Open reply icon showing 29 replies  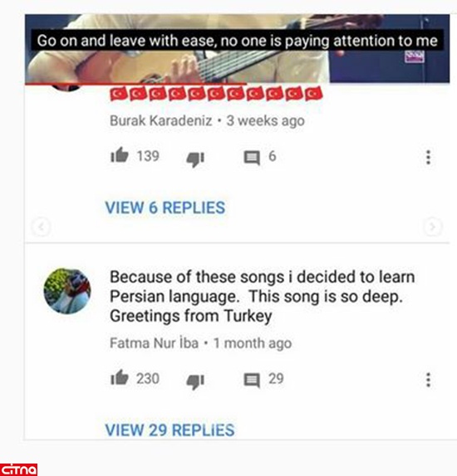point(252,380)
